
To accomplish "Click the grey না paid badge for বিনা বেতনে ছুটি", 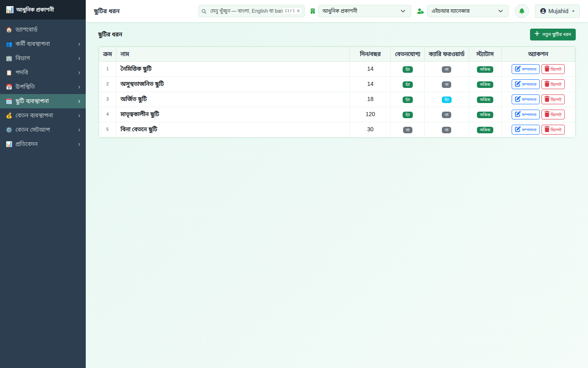I will pos(408,130).
